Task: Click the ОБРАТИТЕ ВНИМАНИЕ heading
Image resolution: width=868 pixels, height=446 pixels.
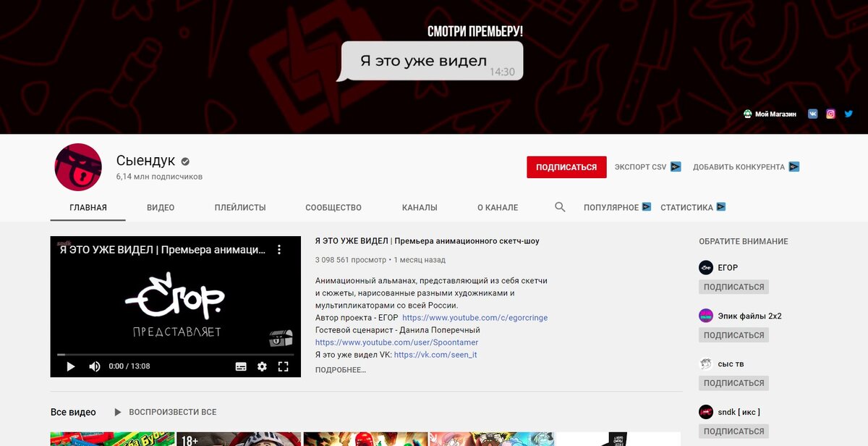Action: (x=744, y=241)
